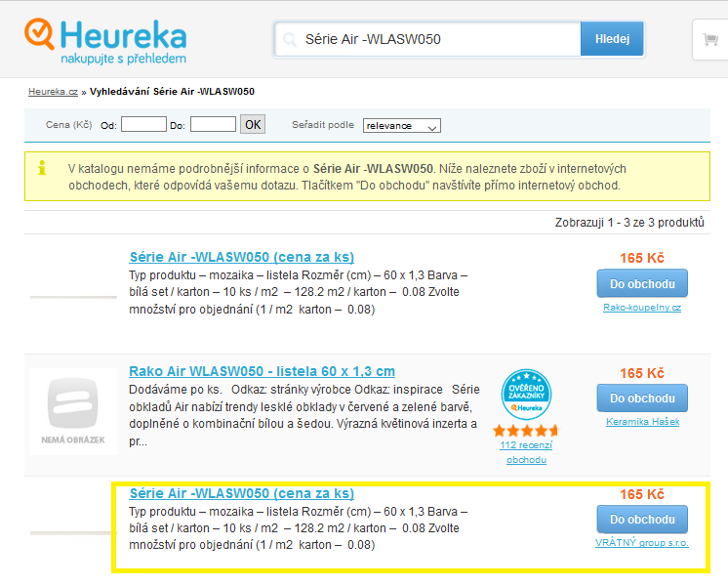Open the Seřadit podle relevance dropdown
Image resolution: width=728 pixels, height=586 pixels.
click(402, 125)
